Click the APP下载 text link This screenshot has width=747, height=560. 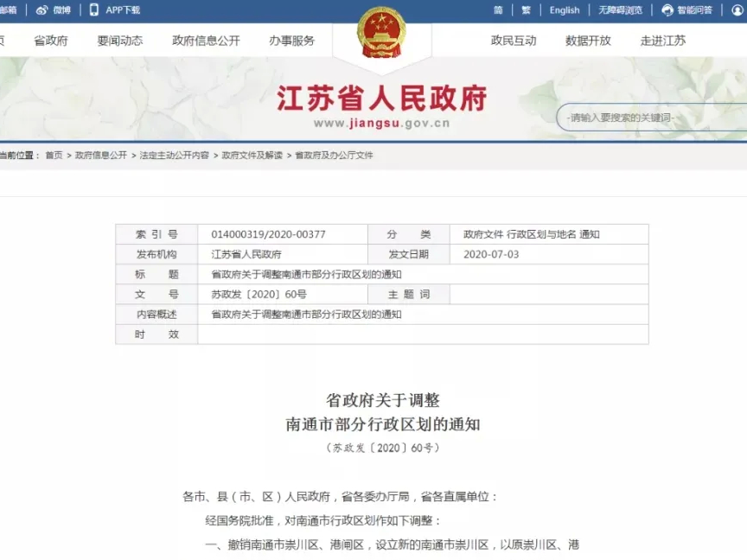[x=123, y=10]
